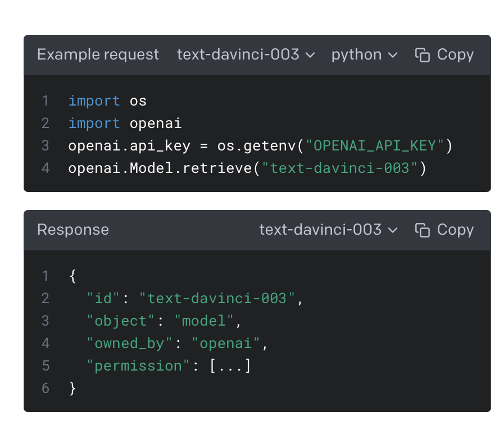Click the openai.Model.retrieve call line
504x434 pixels.
pyautogui.click(x=247, y=168)
